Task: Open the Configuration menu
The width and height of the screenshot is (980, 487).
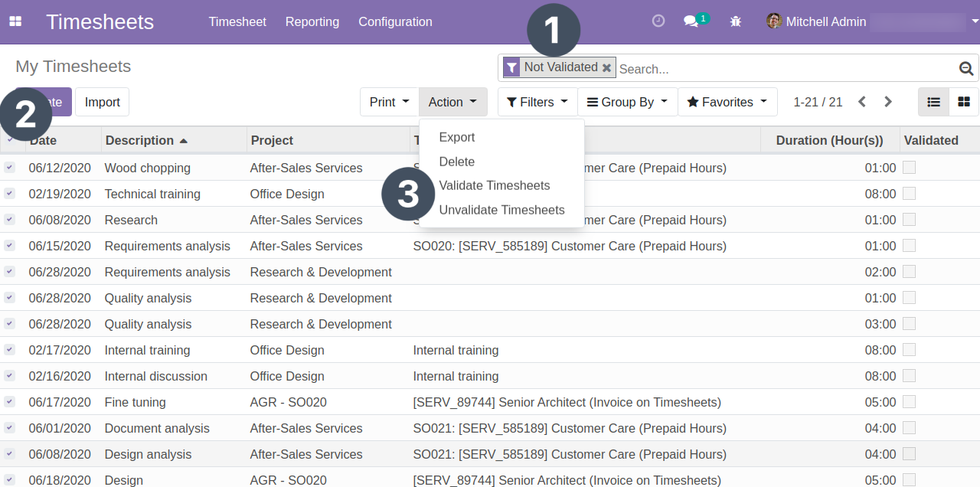Action: pos(395,21)
